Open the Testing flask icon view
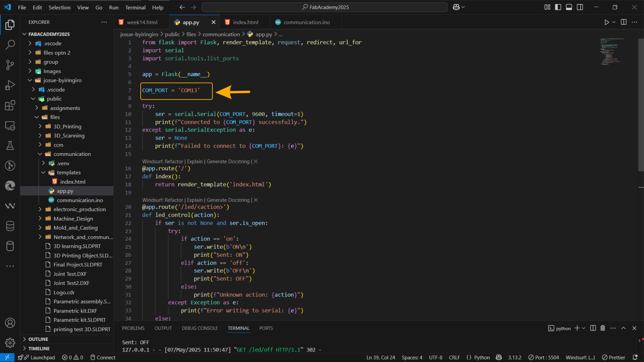Image resolution: width=644 pixels, height=362 pixels. pyautogui.click(x=10, y=145)
